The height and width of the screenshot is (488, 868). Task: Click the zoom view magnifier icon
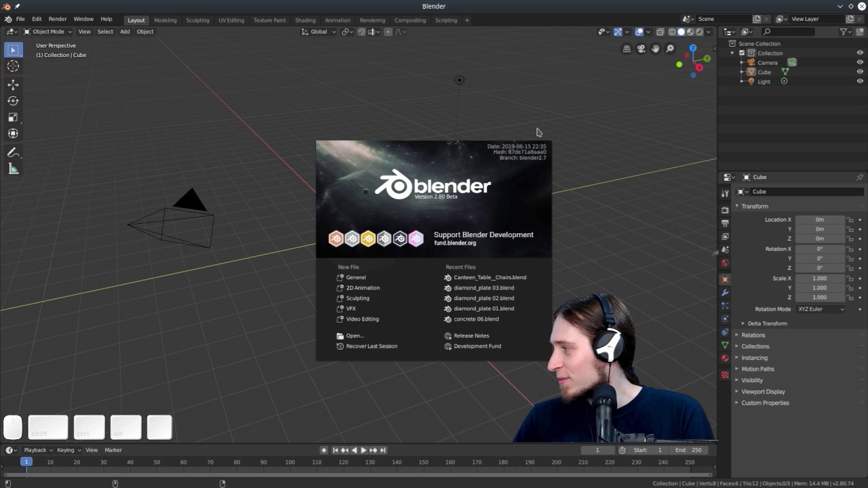(670, 49)
